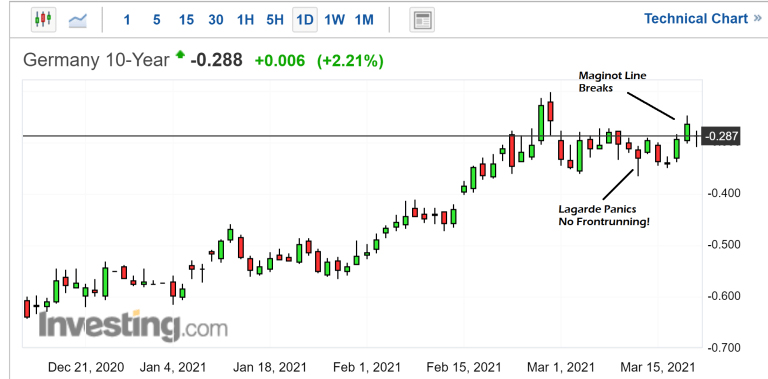This screenshot has width=768, height=379.
Task: Click the Mar 15, 2021 date label
Action: point(657,367)
